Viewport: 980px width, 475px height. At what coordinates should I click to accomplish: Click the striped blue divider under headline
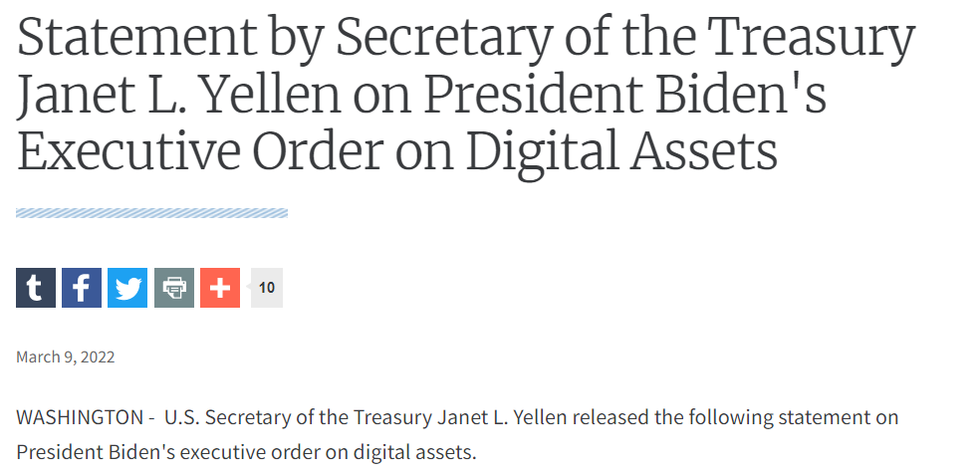click(151, 213)
